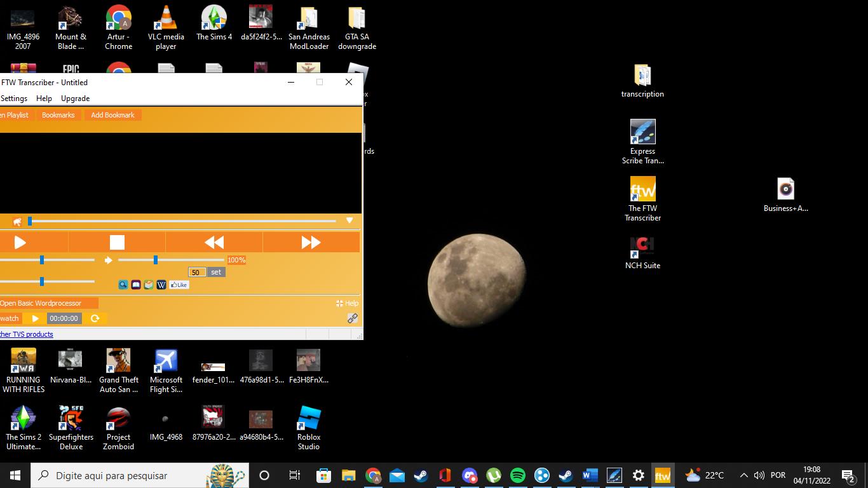Click the playback speed slider handle
Image resolution: width=868 pixels, height=488 pixels.
pyautogui.click(x=156, y=260)
